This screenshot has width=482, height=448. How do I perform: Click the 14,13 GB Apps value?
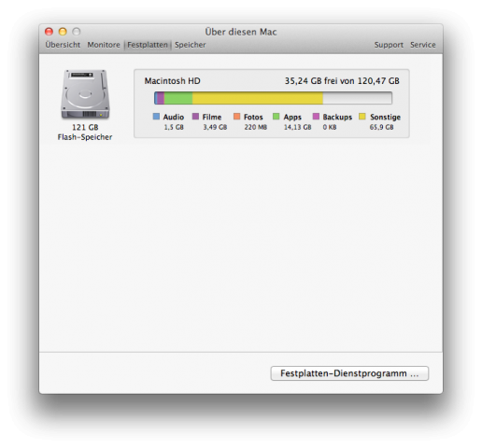pos(297,127)
